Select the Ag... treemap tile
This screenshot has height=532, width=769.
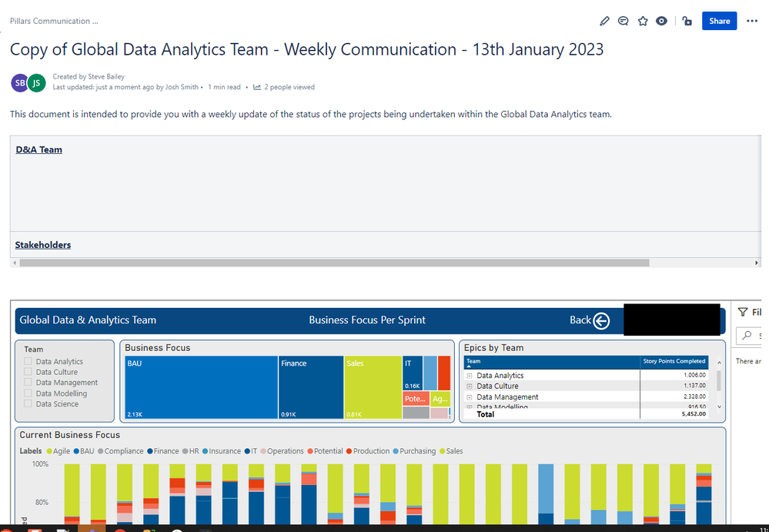click(440, 399)
